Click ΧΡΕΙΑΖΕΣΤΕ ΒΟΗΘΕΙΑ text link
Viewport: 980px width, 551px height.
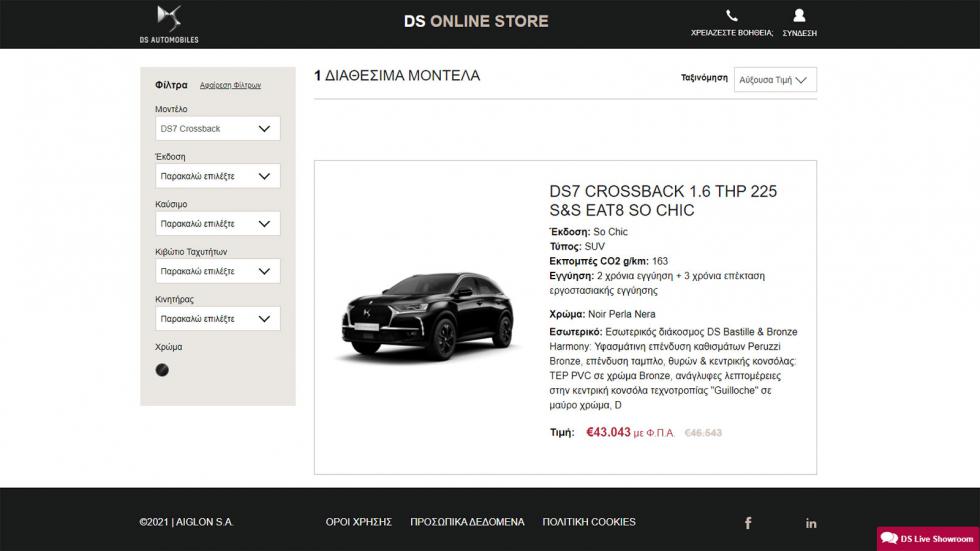[731, 33]
